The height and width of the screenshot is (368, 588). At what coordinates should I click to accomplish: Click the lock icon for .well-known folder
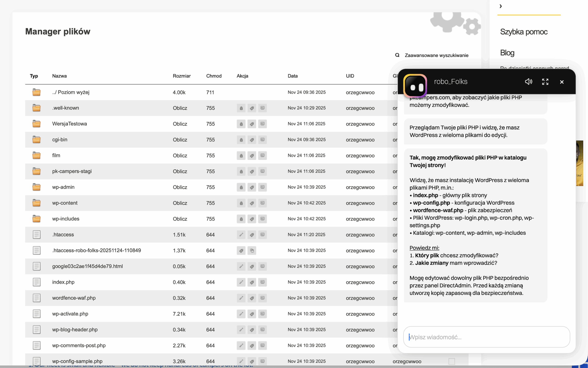click(241, 108)
